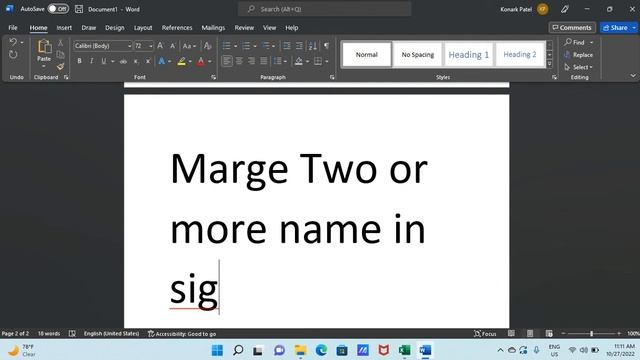This screenshot has height=360, width=640.
Task: Toggle Italic formatting
Action: (x=91, y=61)
